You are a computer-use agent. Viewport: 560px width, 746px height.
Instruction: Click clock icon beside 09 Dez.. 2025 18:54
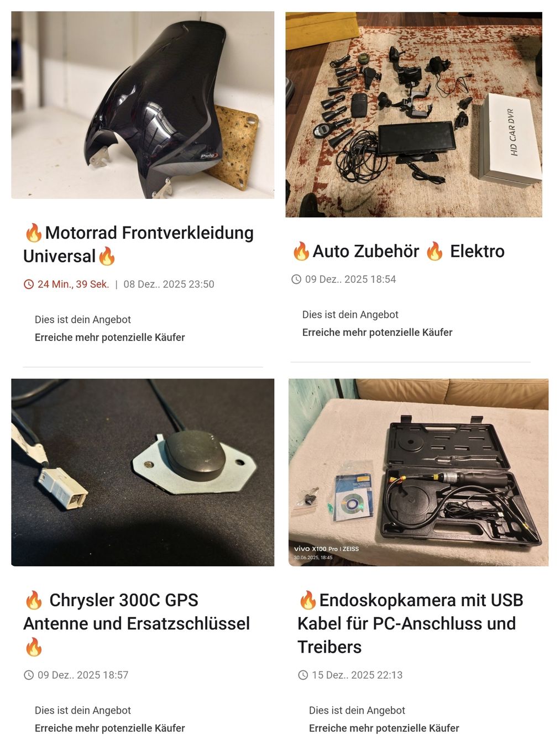pyautogui.click(x=296, y=279)
